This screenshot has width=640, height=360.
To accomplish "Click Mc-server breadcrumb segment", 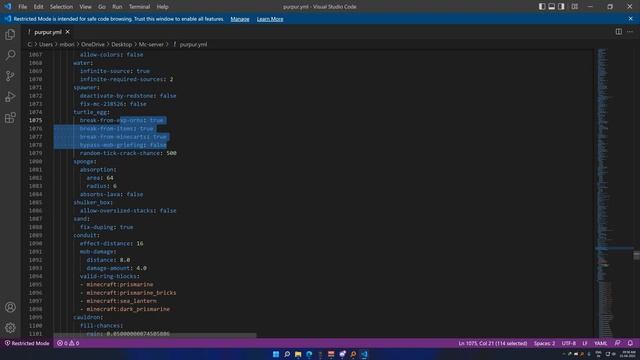I will pyautogui.click(x=151, y=44).
